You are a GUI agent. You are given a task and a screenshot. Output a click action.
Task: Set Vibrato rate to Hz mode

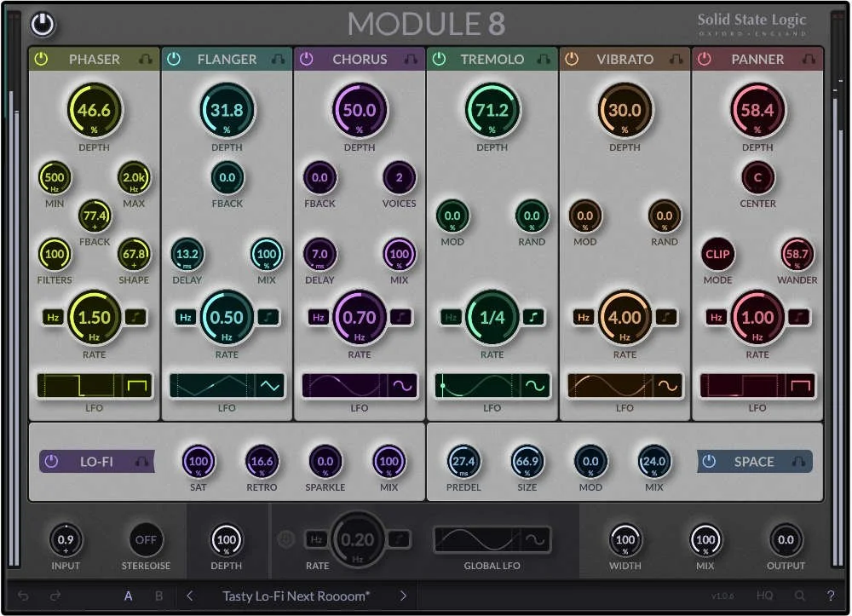pyautogui.click(x=583, y=317)
